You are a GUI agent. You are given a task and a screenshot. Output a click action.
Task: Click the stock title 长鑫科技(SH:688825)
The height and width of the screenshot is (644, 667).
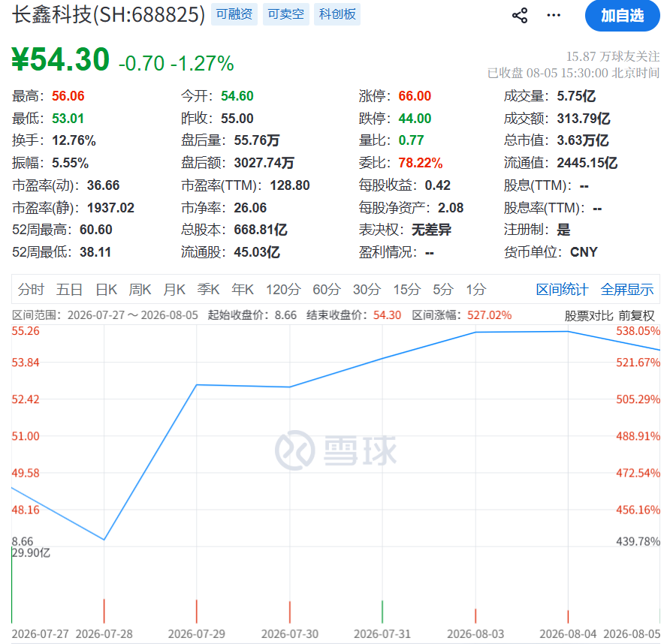(108, 14)
